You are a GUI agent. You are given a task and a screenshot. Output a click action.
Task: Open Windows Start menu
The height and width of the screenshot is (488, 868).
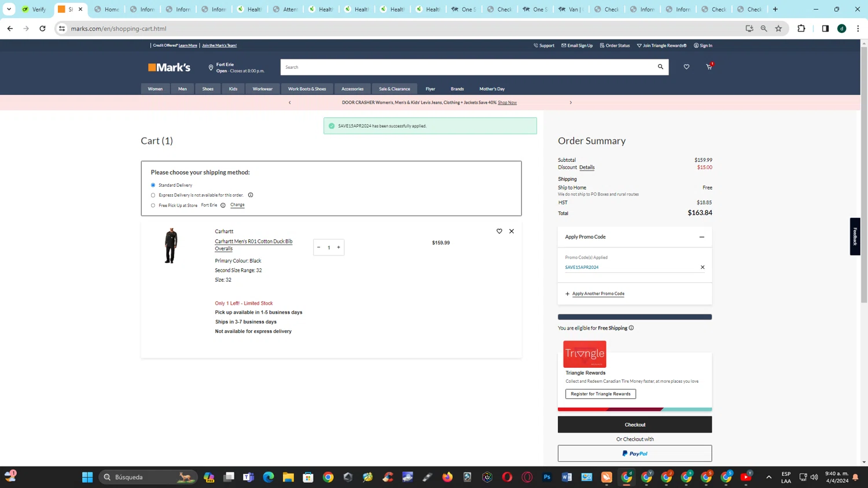[87, 477]
